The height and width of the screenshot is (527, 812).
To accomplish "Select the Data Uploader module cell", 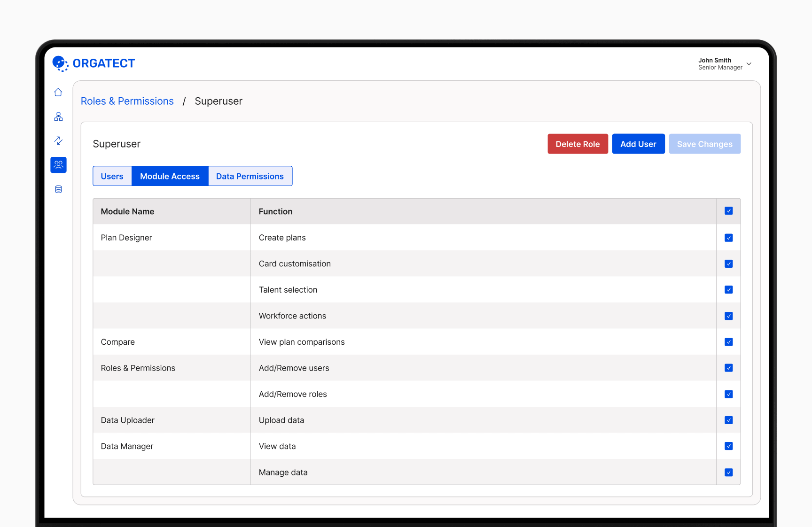I will coord(172,420).
